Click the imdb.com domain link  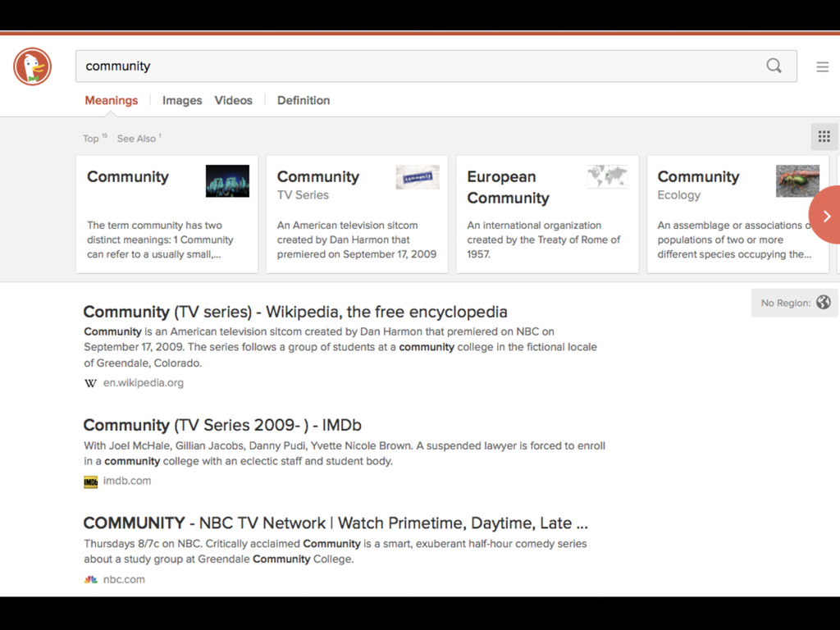[x=127, y=481]
